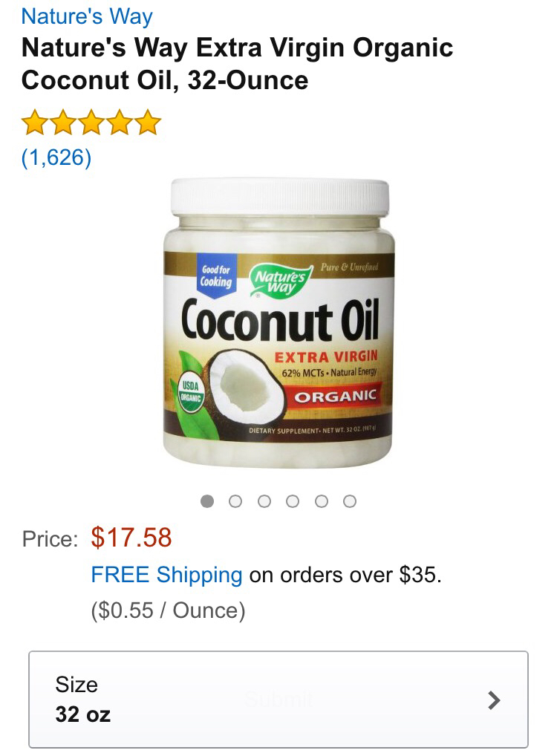Select the second image carousel dot
The image size is (557, 756).
pos(235,501)
